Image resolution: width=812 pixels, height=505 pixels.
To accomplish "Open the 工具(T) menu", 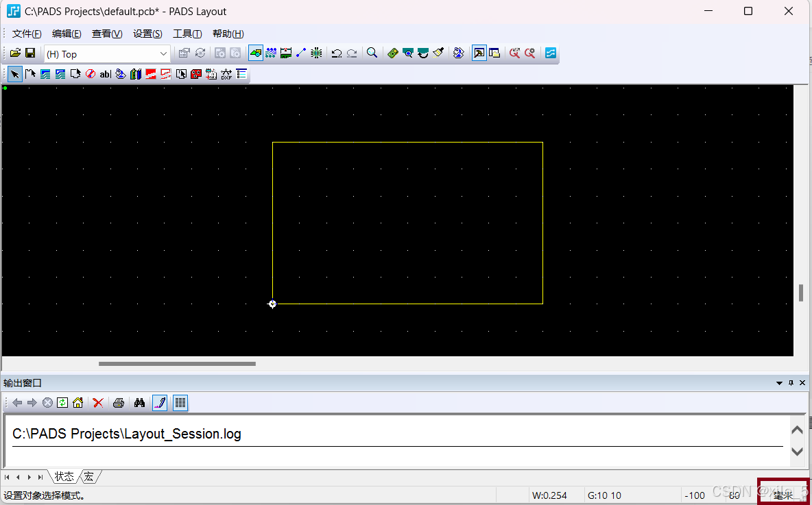I will [x=187, y=34].
